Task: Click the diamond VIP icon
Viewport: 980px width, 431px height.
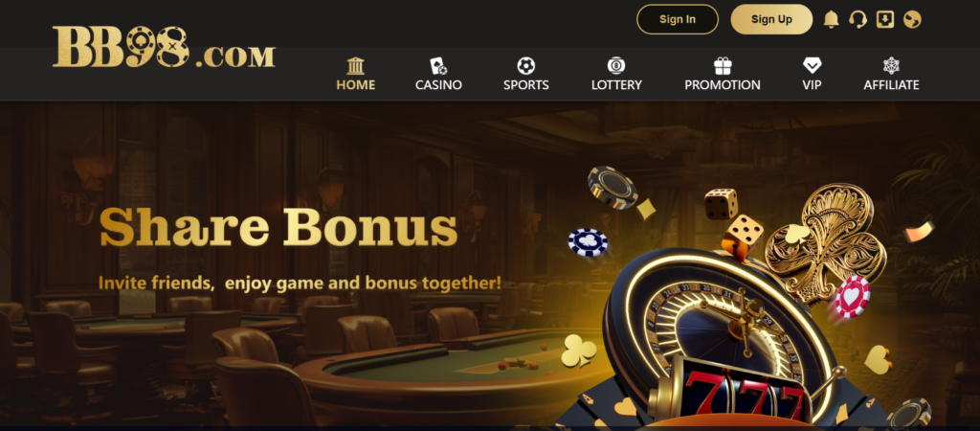Action: pyautogui.click(x=812, y=65)
